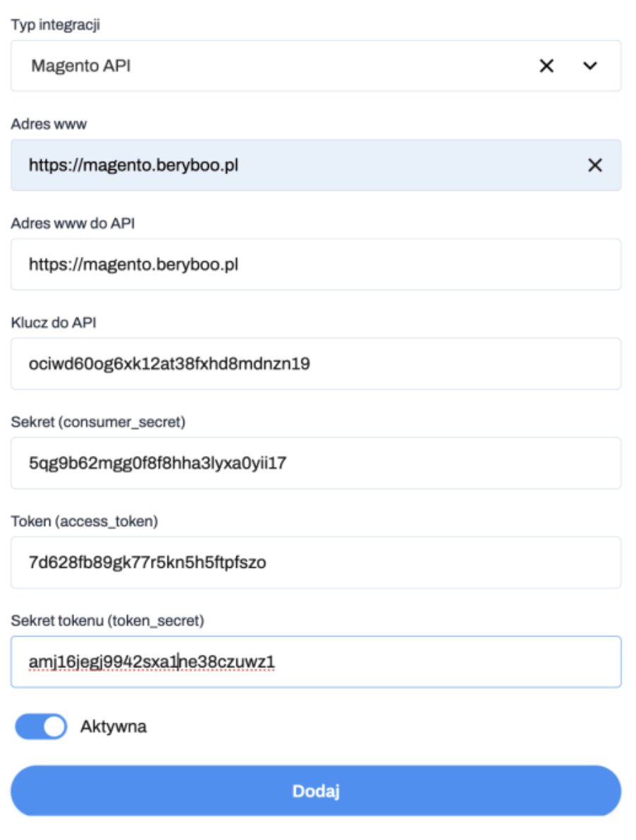Clear the Adres www field with X
The image size is (636, 840).
[x=595, y=165]
